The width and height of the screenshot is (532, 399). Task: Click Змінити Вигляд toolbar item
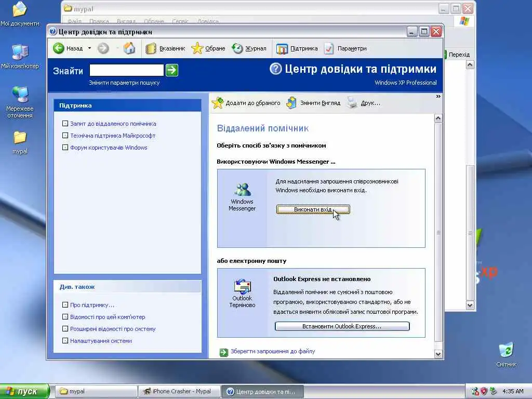tap(313, 103)
